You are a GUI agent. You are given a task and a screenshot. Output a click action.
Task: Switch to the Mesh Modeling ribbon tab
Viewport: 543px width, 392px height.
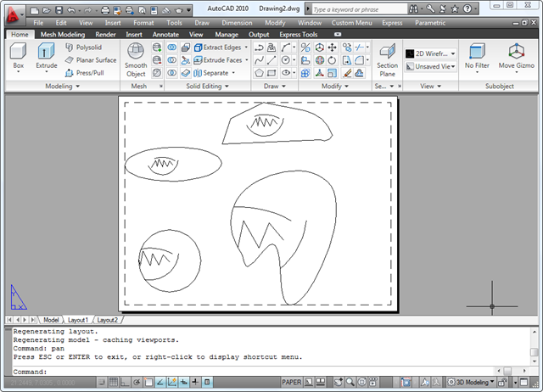pos(63,35)
